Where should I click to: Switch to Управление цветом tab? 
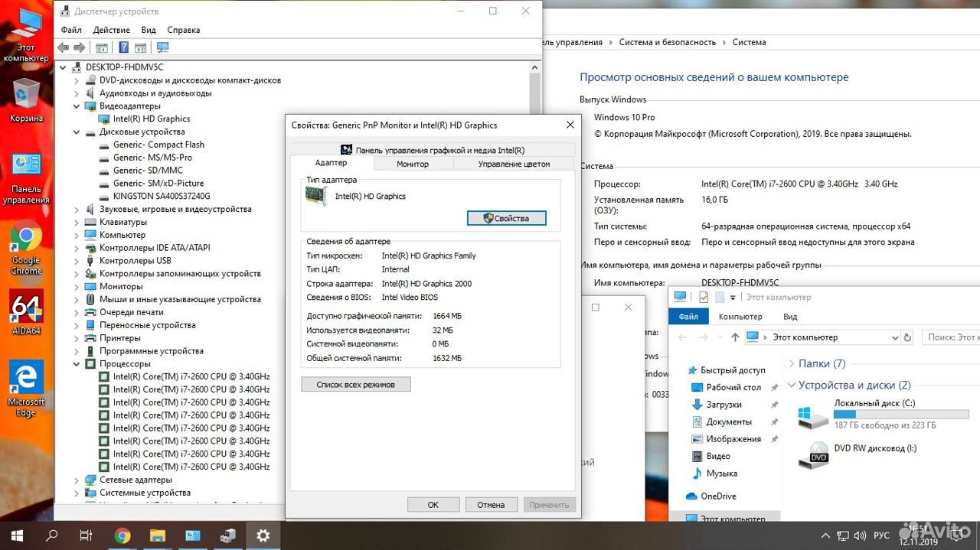click(x=514, y=164)
